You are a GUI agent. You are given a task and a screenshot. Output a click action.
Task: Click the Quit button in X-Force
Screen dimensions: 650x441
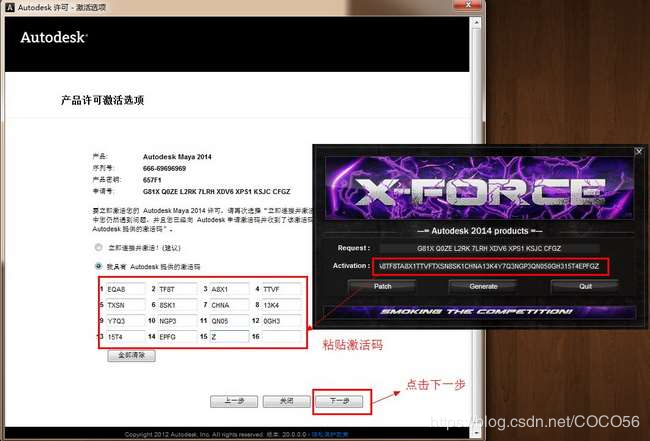585,286
